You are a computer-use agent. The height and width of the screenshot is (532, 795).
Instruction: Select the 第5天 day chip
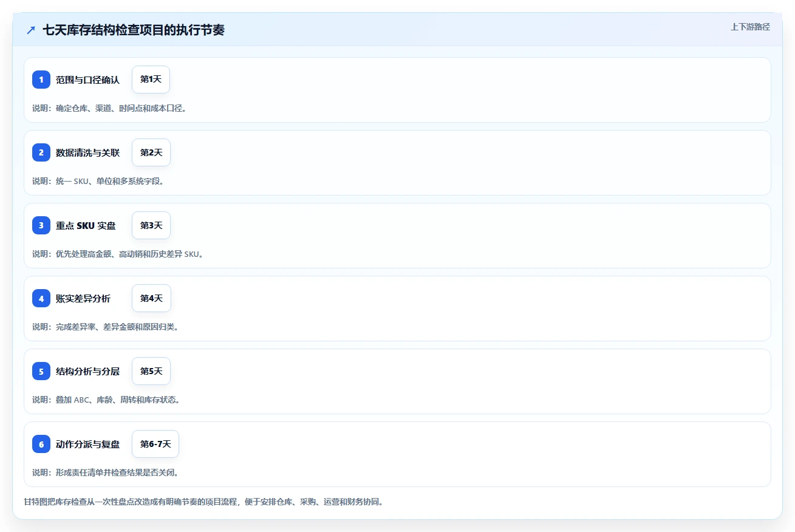point(151,371)
